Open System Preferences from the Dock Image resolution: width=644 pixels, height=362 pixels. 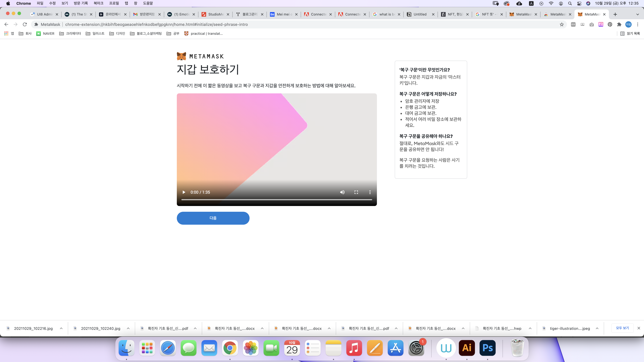(416, 348)
